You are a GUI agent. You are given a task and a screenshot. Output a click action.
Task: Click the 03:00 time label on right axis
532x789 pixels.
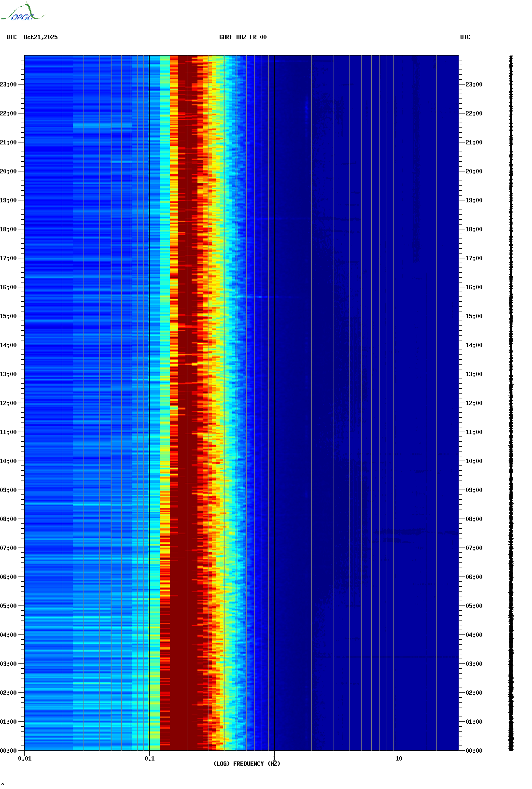[474, 664]
